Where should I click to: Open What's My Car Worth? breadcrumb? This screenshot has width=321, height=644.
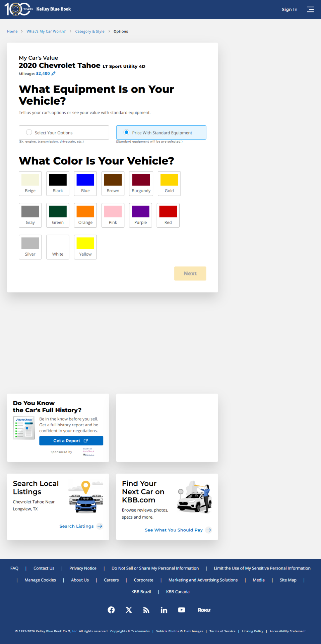pyautogui.click(x=46, y=31)
